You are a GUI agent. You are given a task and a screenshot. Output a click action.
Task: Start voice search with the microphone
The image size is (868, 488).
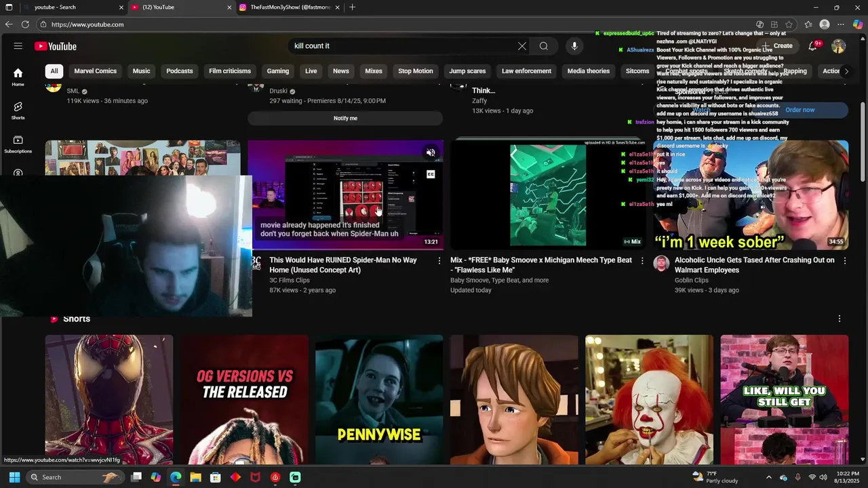click(574, 46)
